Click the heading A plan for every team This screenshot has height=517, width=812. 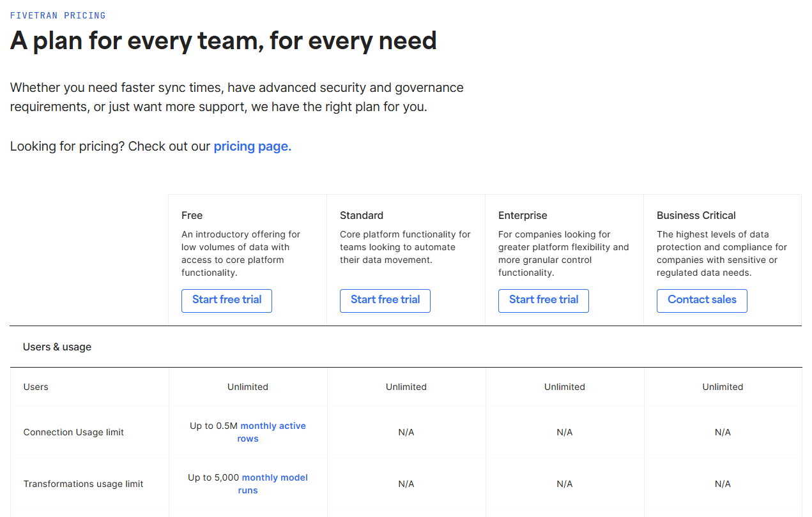[224, 41]
